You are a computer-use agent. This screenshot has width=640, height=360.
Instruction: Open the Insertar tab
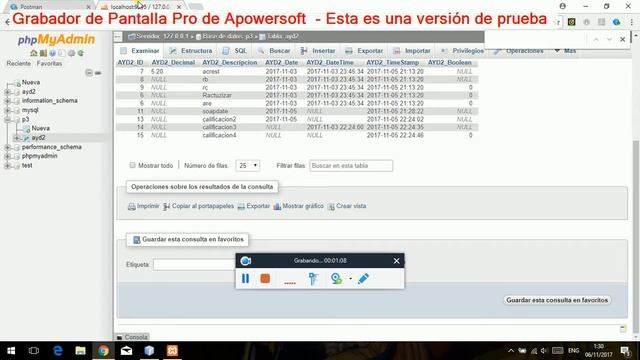click(318, 51)
